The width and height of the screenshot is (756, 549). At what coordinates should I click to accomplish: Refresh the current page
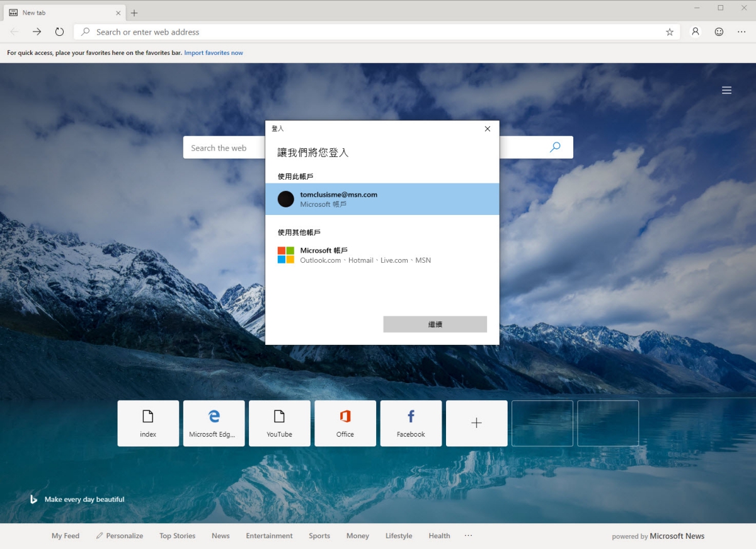click(x=59, y=32)
